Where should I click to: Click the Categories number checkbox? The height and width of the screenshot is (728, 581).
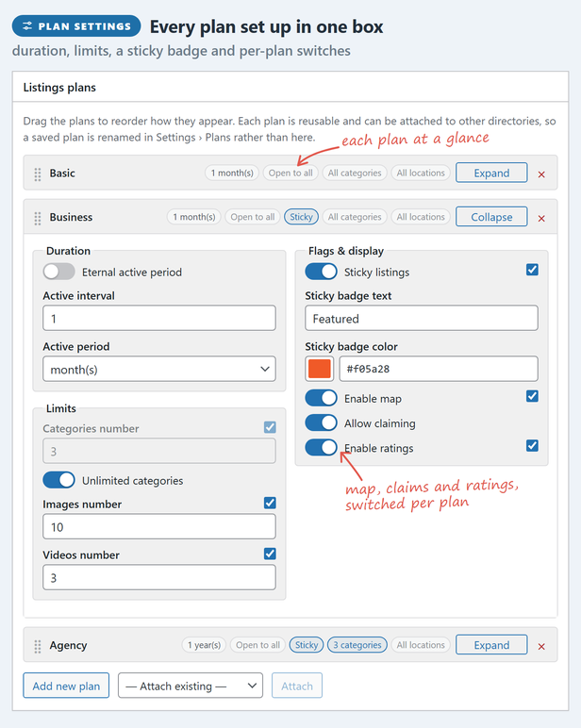click(x=270, y=427)
